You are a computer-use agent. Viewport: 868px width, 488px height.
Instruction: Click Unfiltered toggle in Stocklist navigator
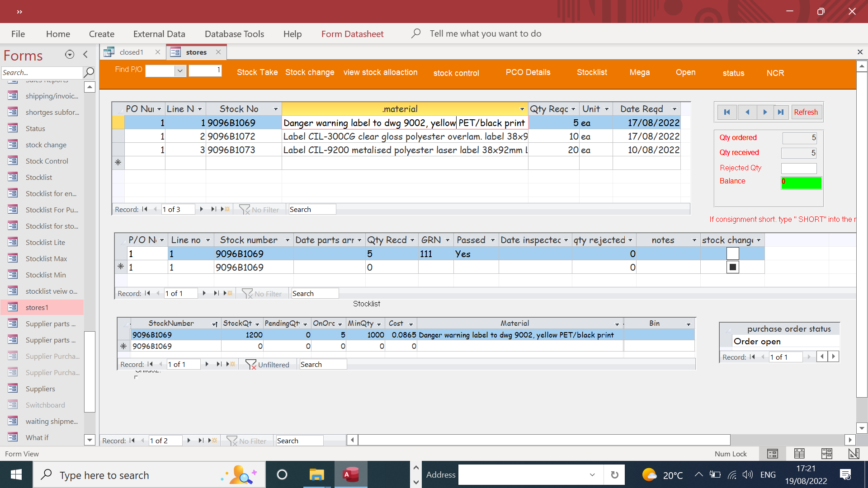pyautogui.click(x=268, y=364)
